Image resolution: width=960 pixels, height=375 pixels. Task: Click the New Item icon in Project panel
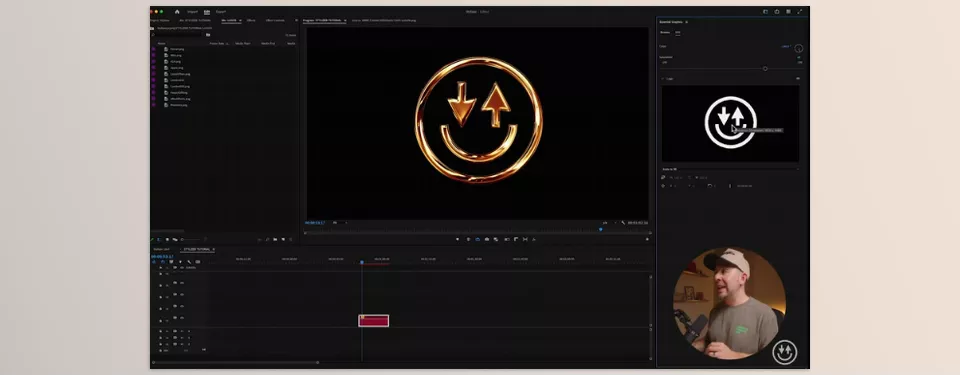tap(282, 240)
